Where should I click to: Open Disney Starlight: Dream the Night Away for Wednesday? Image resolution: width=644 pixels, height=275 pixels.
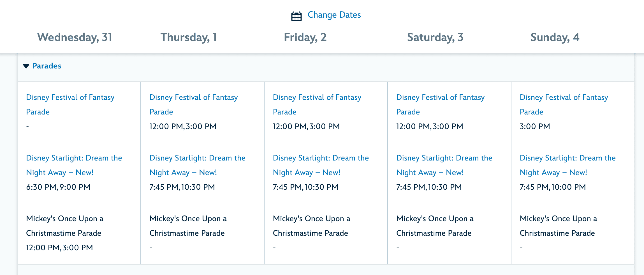tap(74, 165)
